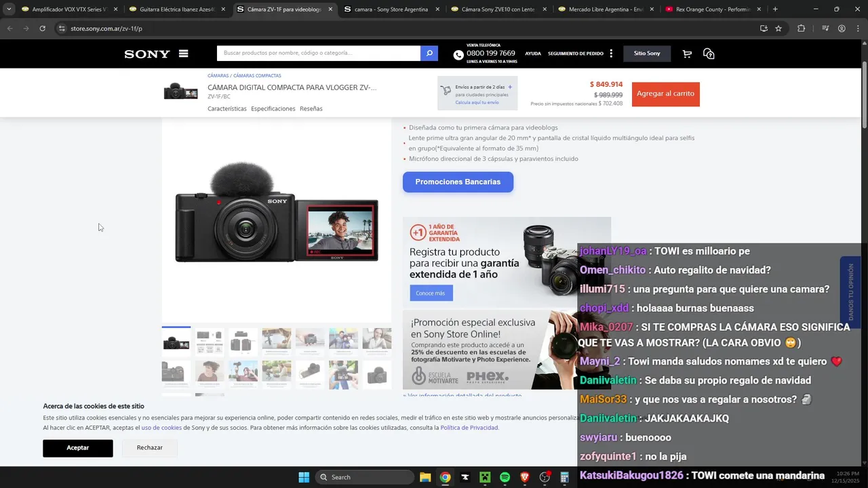Open Chrome extensions puzzle icon
868x488 pixels.
pyautogui.click(x=802, y=28)
